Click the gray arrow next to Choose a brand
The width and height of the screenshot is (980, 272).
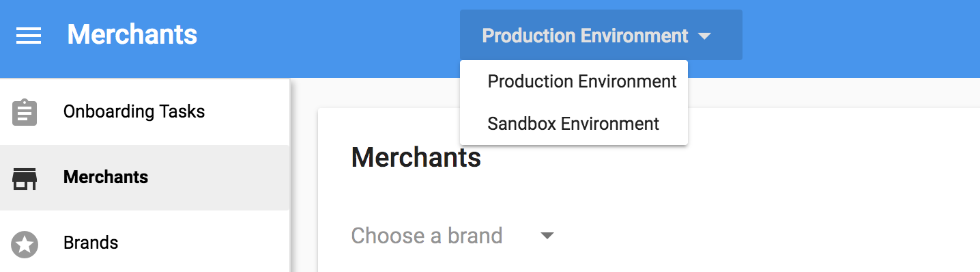pyautogui.click(x=547, y=236)
